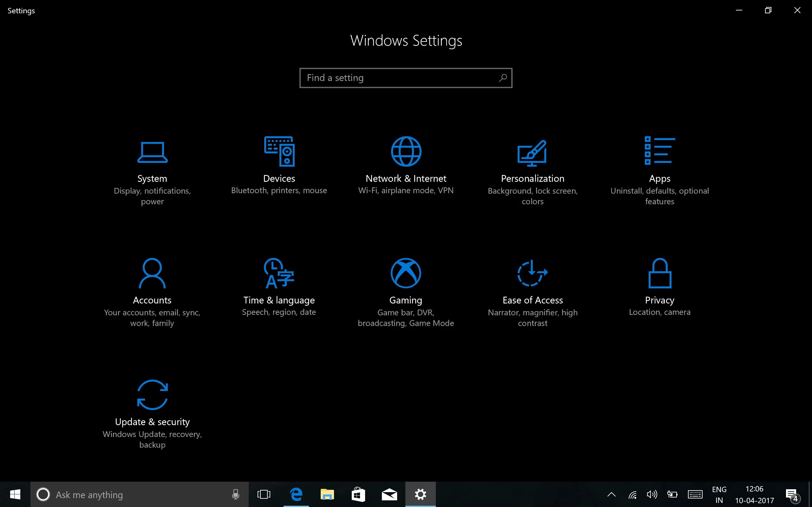Show hidden tray icons with chevron arrow
Viewport: 812px width, 507px height.
(x=611, y=494)
